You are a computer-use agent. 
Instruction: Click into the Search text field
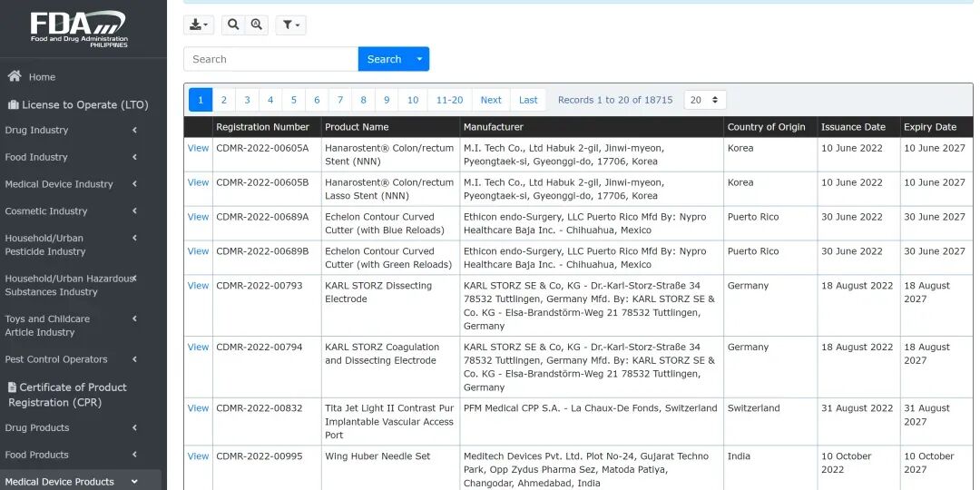click(270, 59)
